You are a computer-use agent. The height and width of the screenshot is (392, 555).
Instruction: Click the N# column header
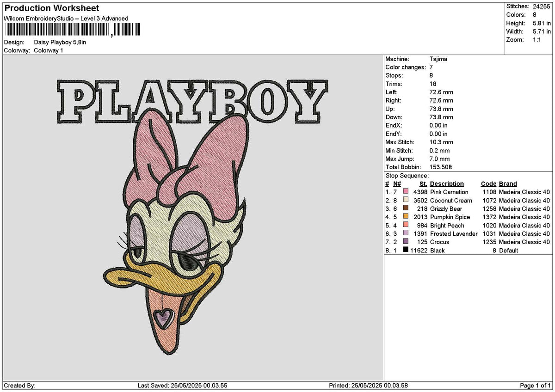pos(397,184)
